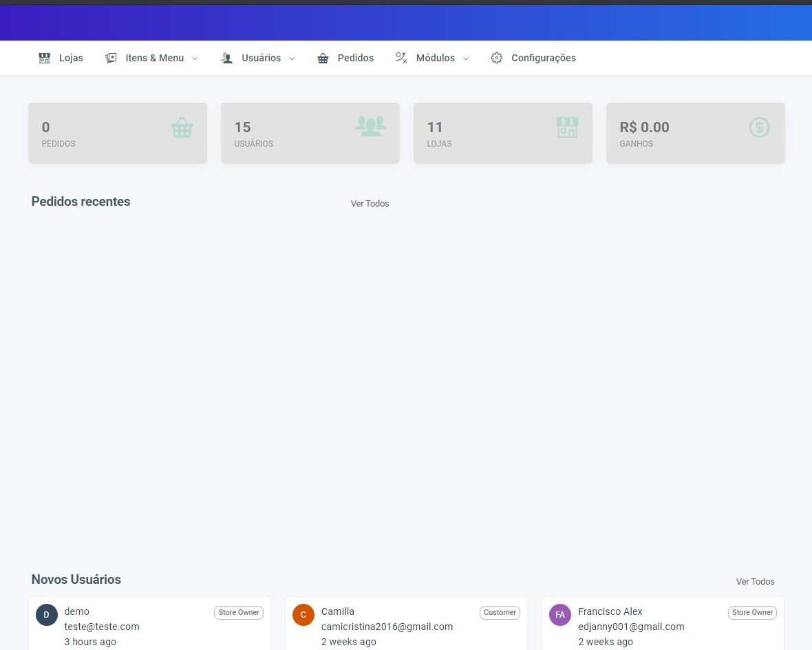Open the Pedidos menu item
The image size is (812, 650).
pos(355,59)
